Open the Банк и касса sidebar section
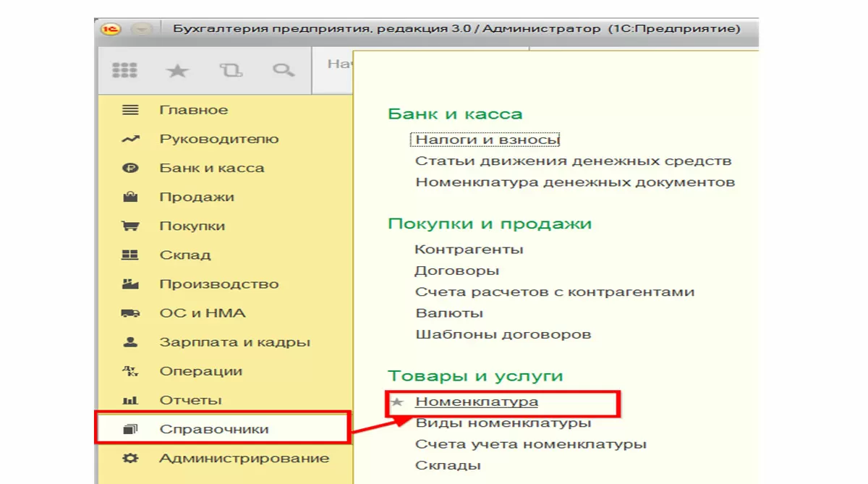 click(x=212, y=168)
